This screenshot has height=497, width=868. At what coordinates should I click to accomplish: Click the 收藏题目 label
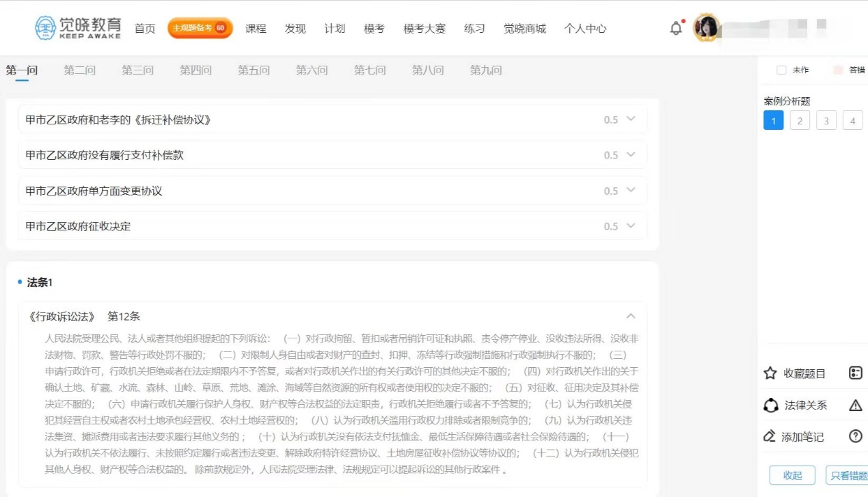[x=804, y=373]
